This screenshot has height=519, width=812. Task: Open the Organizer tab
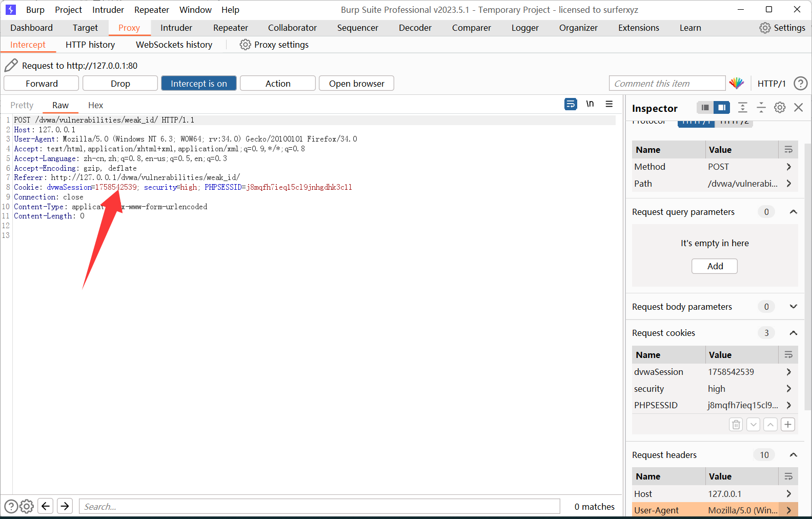(578, 28)
